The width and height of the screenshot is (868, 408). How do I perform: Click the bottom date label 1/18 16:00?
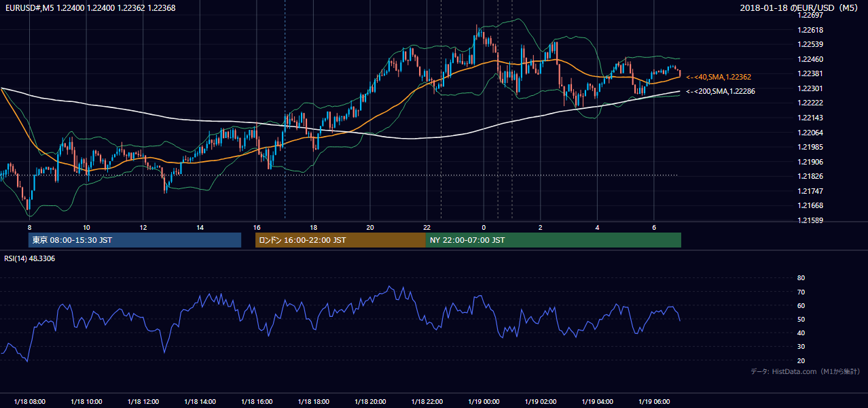(257, 402)
